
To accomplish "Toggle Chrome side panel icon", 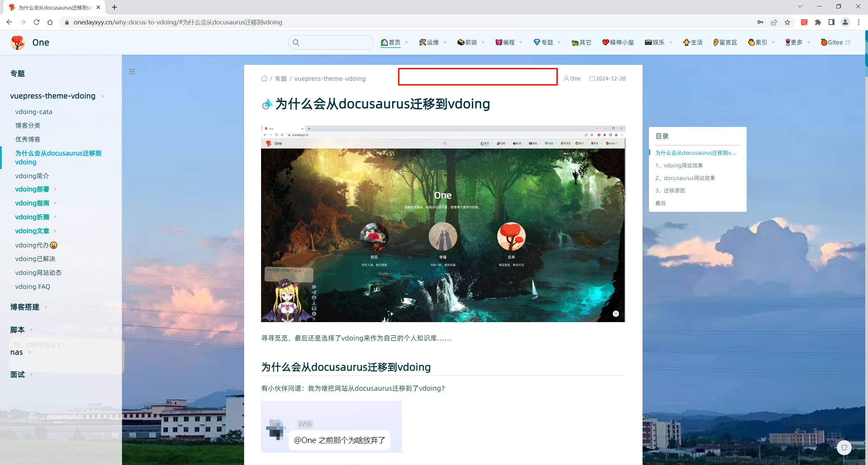I will click(831, 22).
